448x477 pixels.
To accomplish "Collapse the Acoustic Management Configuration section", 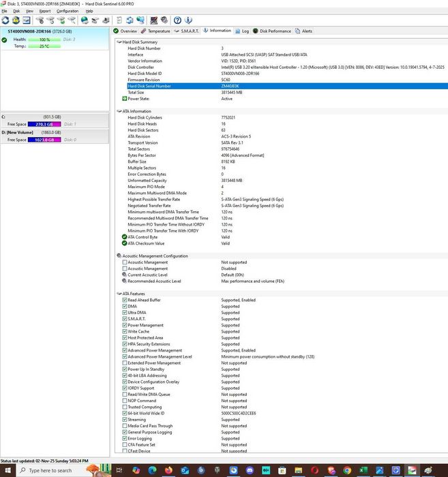I will 119,256.
